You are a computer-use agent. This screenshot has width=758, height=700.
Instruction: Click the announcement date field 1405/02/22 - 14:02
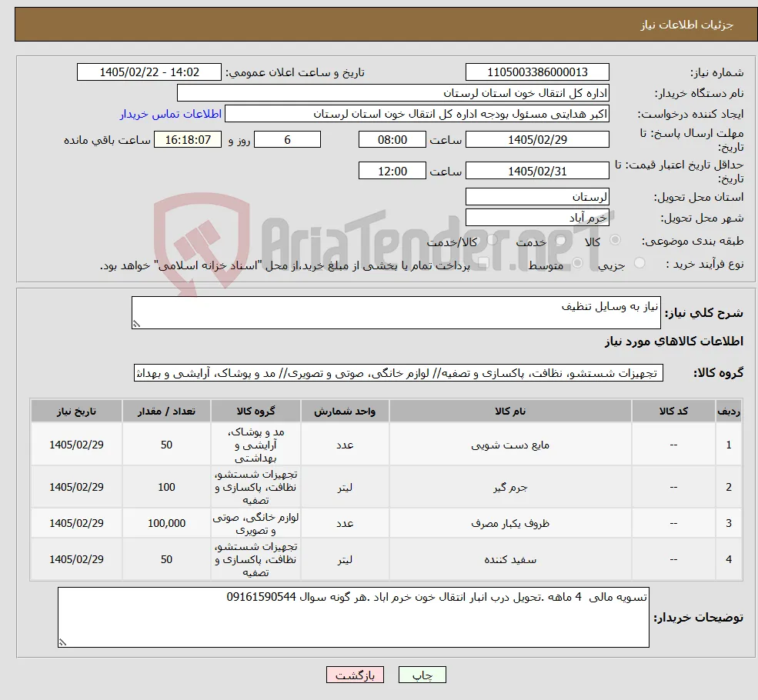point(149,72)
